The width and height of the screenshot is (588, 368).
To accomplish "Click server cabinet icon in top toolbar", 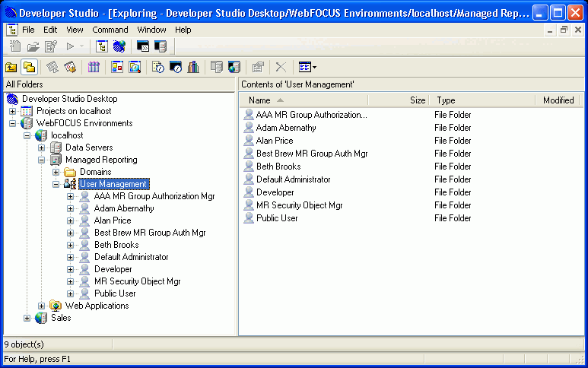I will pyautogui.click(x=161, y=46).
